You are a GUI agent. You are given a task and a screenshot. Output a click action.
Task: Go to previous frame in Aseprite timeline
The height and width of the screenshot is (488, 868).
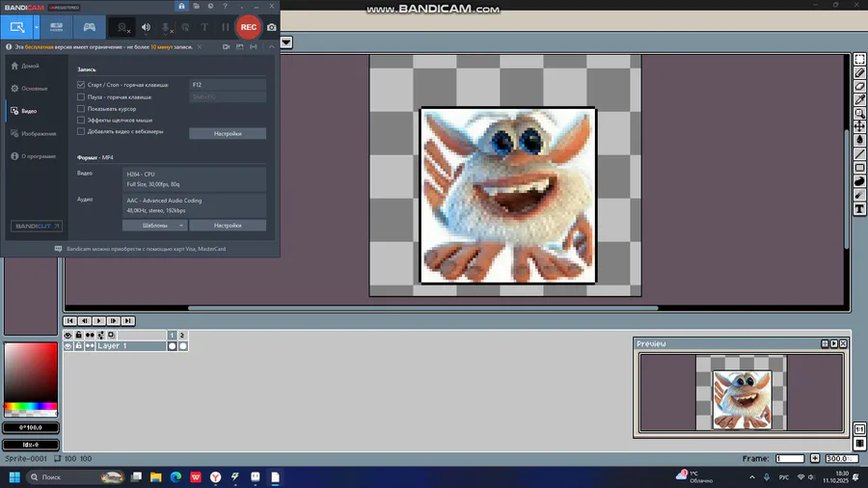[84, 321]
